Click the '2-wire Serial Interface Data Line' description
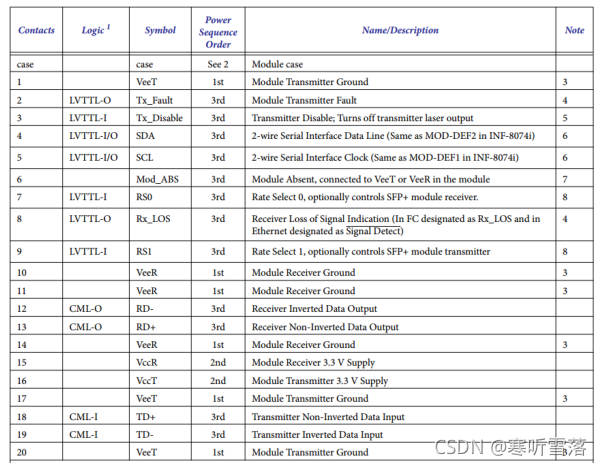The width and height of the screenshot is (602, 465). (393, 136)
